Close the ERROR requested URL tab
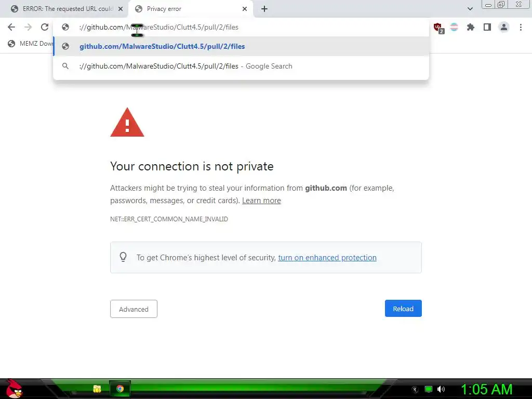This screenshot has width=532, height=399. [121, 9]
